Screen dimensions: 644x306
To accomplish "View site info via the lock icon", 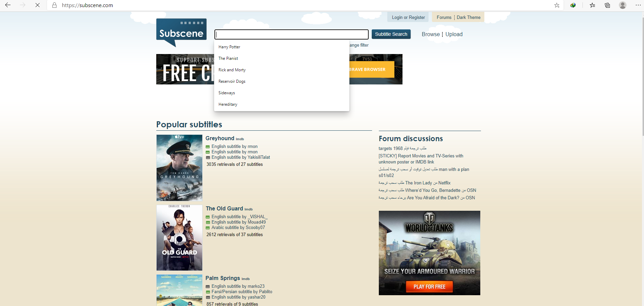I will 54,5.
